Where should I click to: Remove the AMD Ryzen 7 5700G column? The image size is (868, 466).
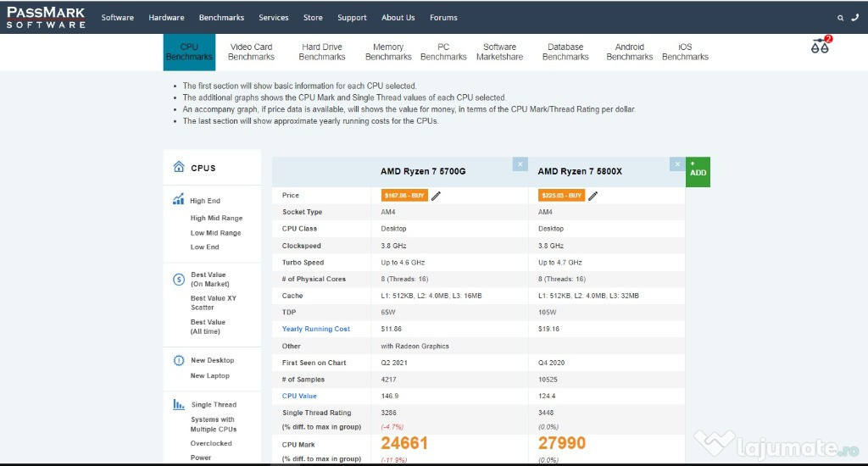pos(520,164)
